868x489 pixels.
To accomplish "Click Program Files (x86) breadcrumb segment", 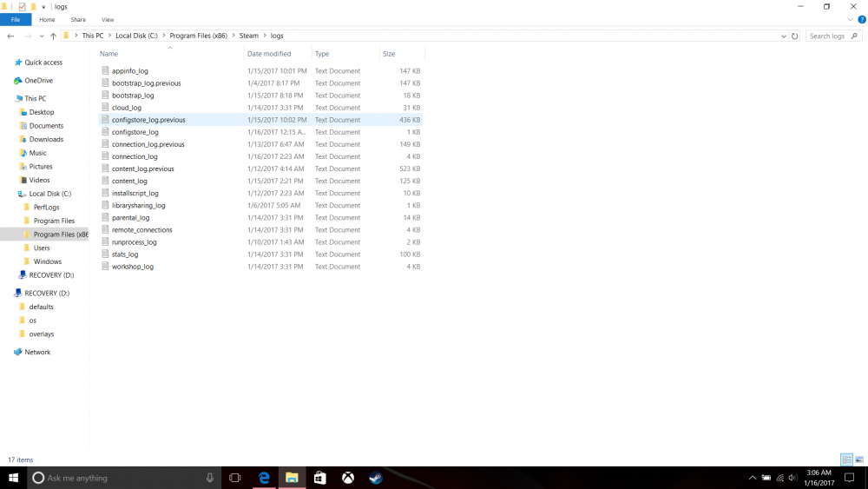I will click(198, 36).
